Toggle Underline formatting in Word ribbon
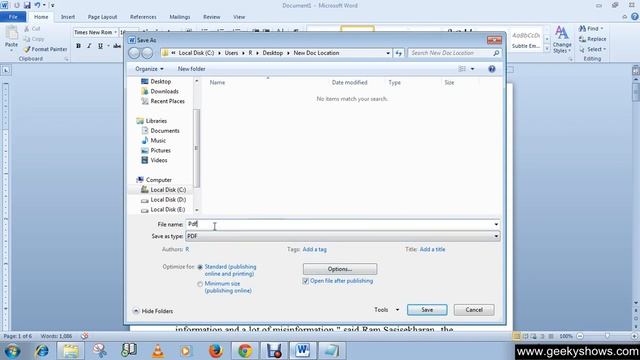Screen dimensions: 640x360 (100, 46)
